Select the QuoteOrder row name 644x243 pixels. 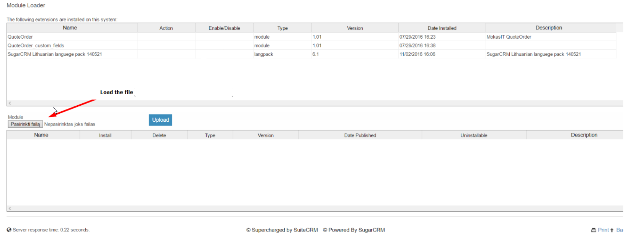[20, 37]
